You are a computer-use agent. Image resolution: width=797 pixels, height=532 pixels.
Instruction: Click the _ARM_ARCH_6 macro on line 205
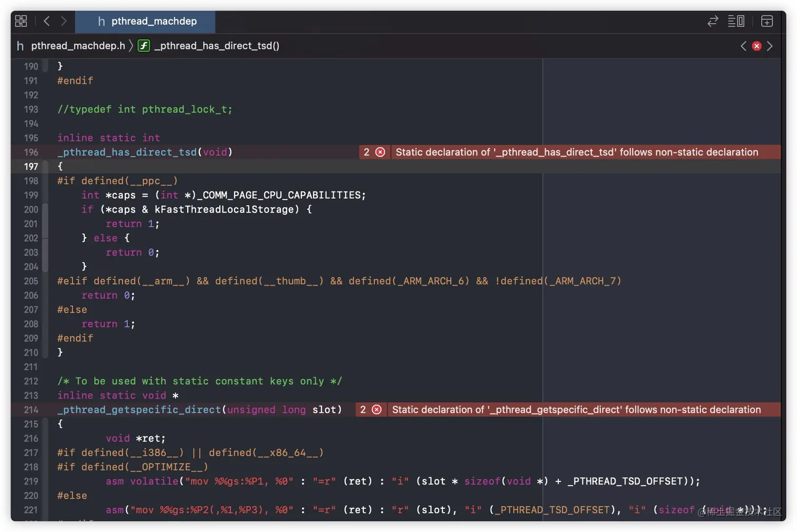point(431,281)
